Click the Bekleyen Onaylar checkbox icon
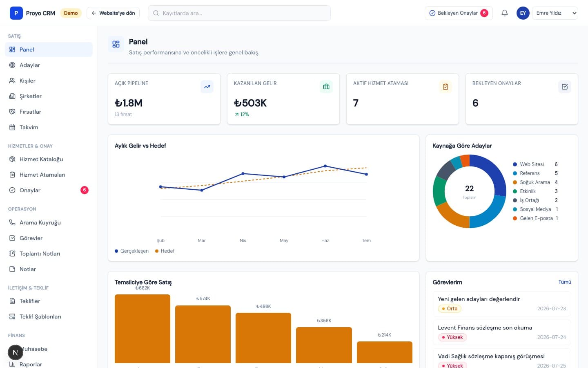The height and width of the screenshot is (368, 588). pos(565,87)
